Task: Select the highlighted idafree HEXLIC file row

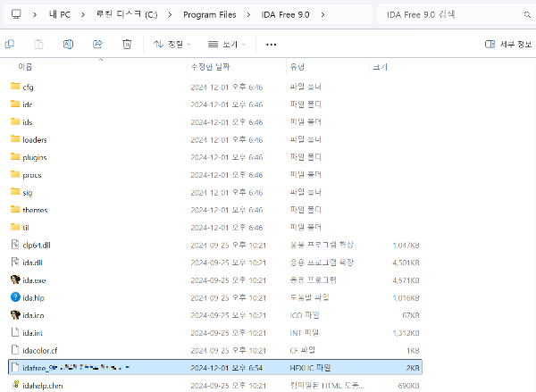Action: point(215,367)
